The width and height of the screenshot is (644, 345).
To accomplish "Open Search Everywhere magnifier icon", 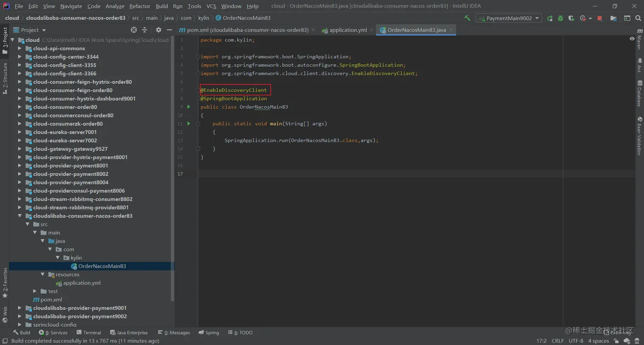I will tap(638, 18).
